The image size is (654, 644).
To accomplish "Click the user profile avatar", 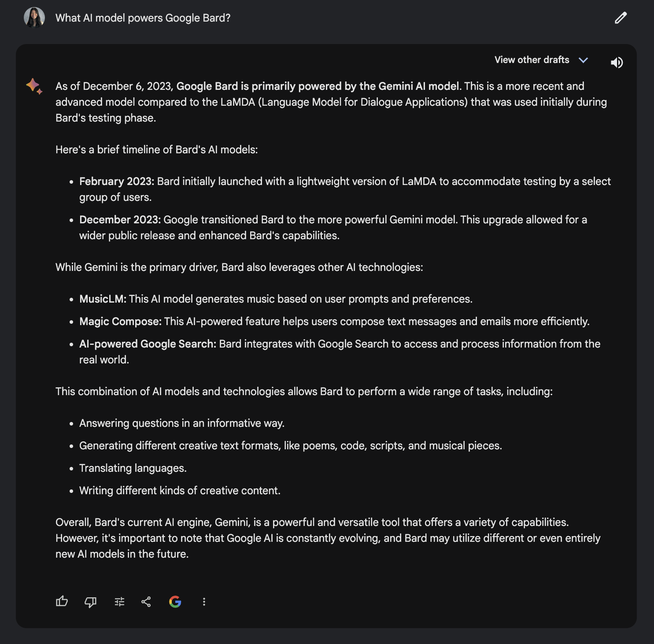I will (34, 18).
